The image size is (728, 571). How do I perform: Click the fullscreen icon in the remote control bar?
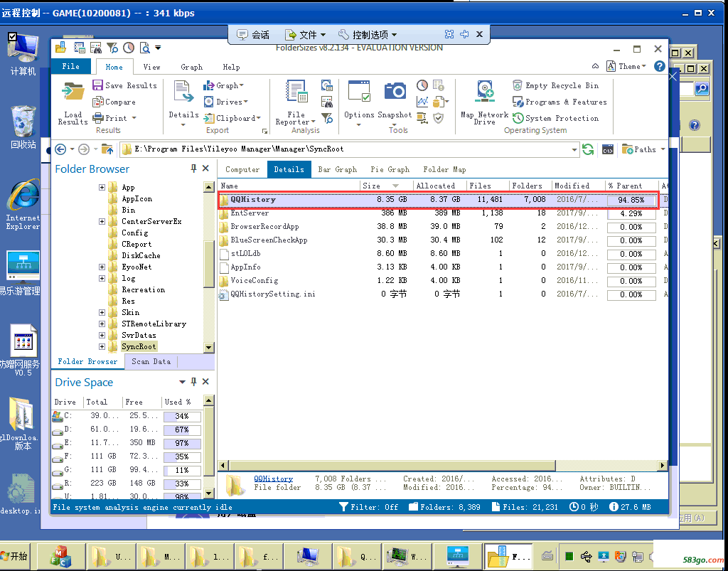coord(449,34)
